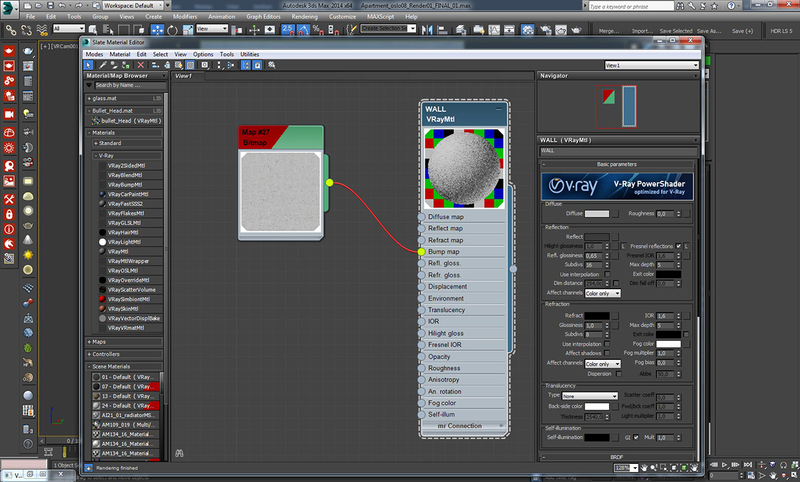Enable the Dispersion checkbox
Viewport: 800px width, 482px height.
tap(618, 374)
